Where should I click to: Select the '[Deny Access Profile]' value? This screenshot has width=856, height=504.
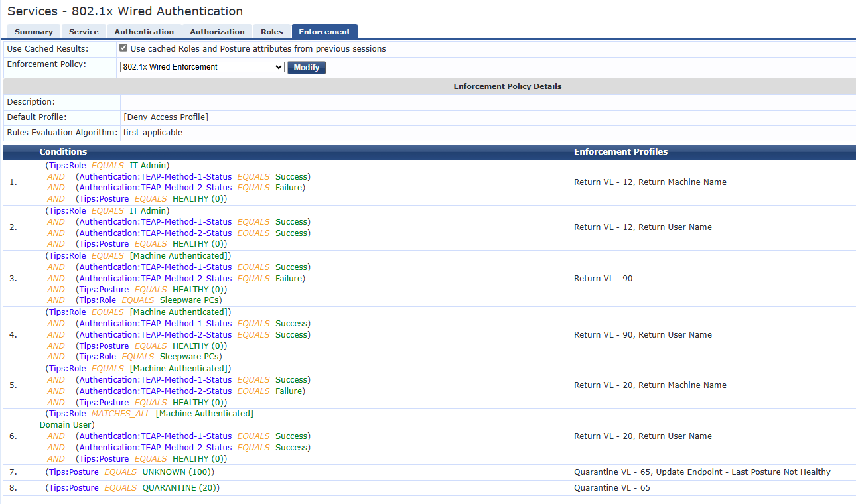pyautogui.click(x=166, y=117)
